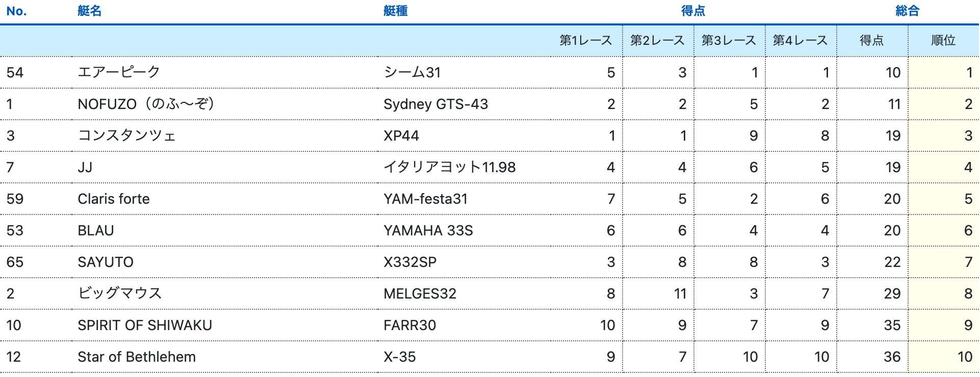Select the Sydney GTS-43 boat type cell

coord(435,104)
